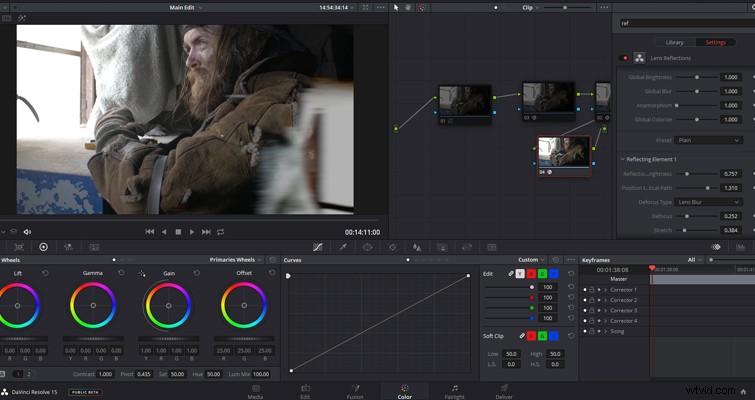Select the pointer arrow tool in node editor
The width and height of the screenshot is (755, 400).
point(396,7)
